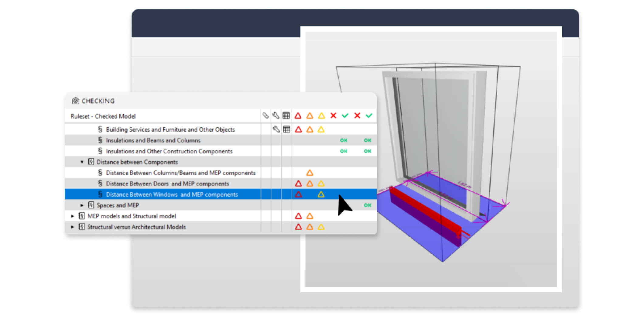Click the red severity triangle in the header row
644x316 pixels.
tap(298, 115)
